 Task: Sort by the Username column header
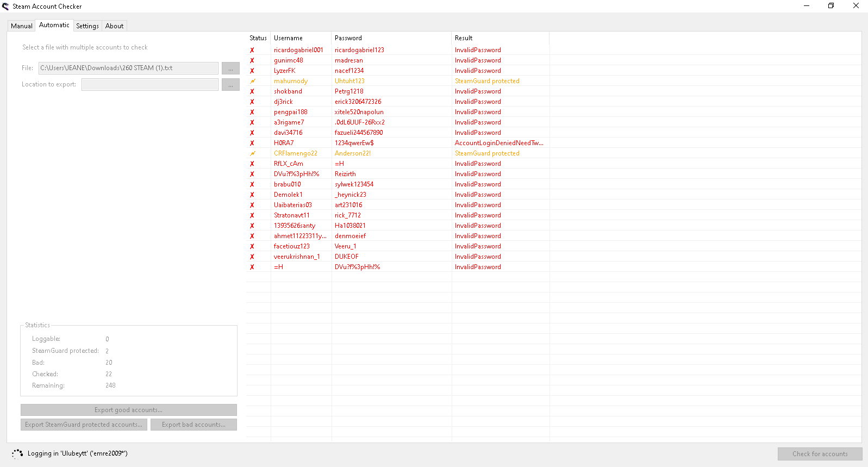(301, 38)
